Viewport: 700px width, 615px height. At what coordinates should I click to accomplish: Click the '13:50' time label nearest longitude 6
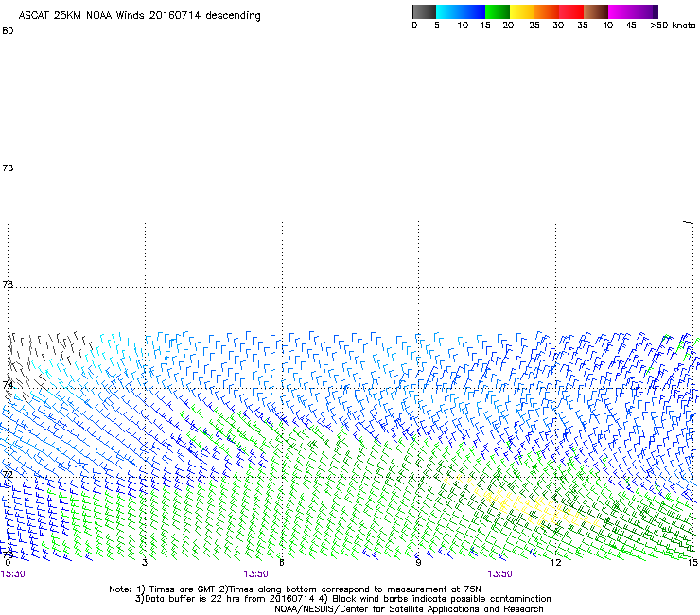pos(255,574)
